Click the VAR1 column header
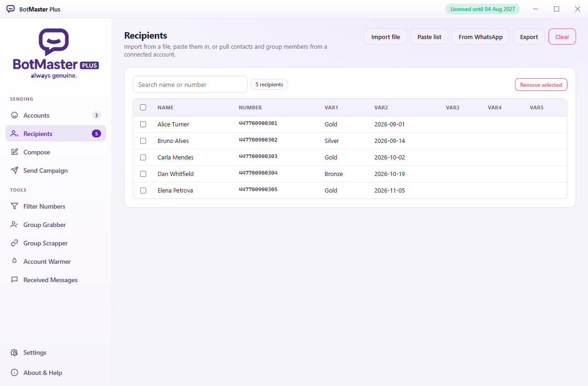This screenshot has height=386, width=588. (331, 108)
